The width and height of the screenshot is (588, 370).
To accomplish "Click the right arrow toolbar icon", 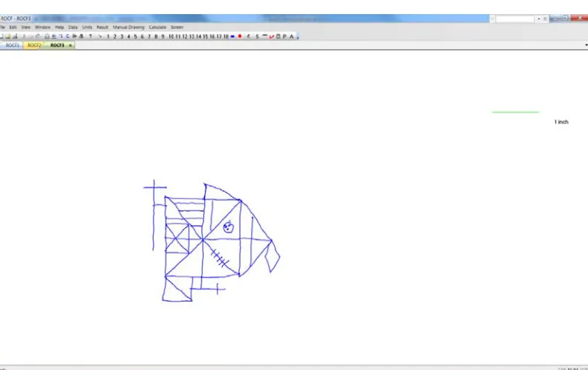I will tap(74, 36).
